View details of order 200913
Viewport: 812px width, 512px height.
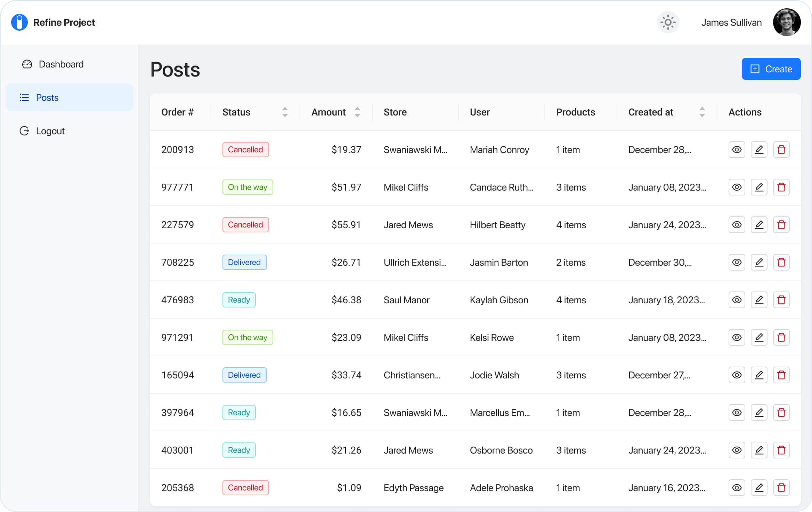click(x=737, y=150)
